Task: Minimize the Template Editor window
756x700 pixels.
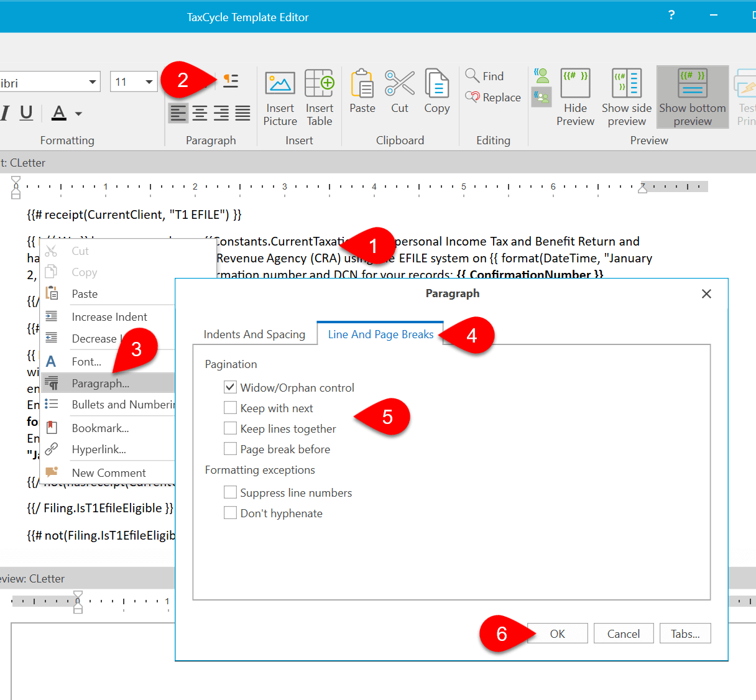Action: (714, 15)
